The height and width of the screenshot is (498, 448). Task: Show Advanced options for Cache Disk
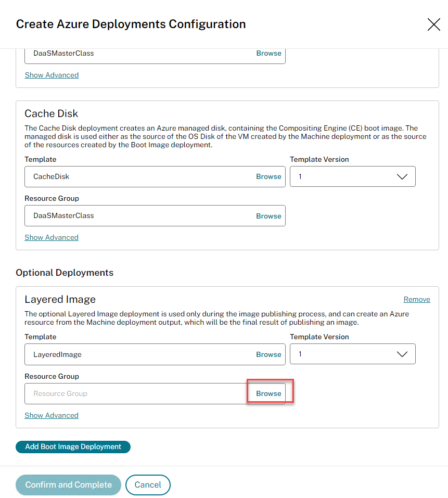(x=52, y=237)
